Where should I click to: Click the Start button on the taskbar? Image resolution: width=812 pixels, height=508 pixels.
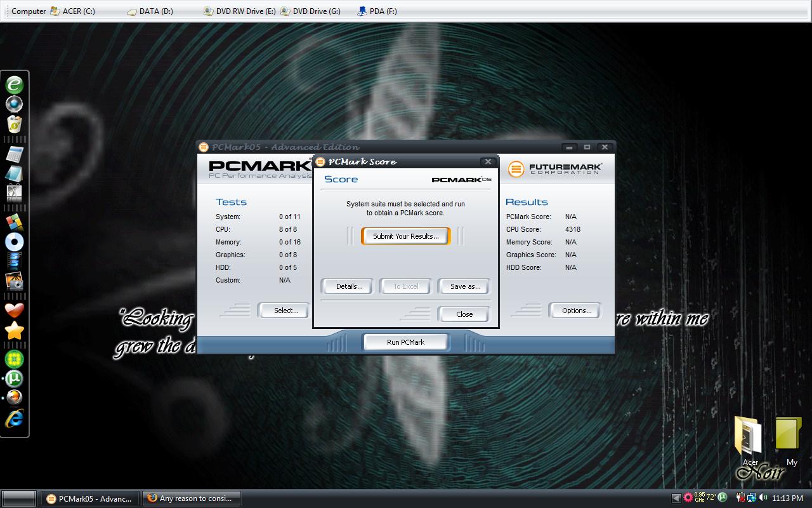click(x=19, y=498)
